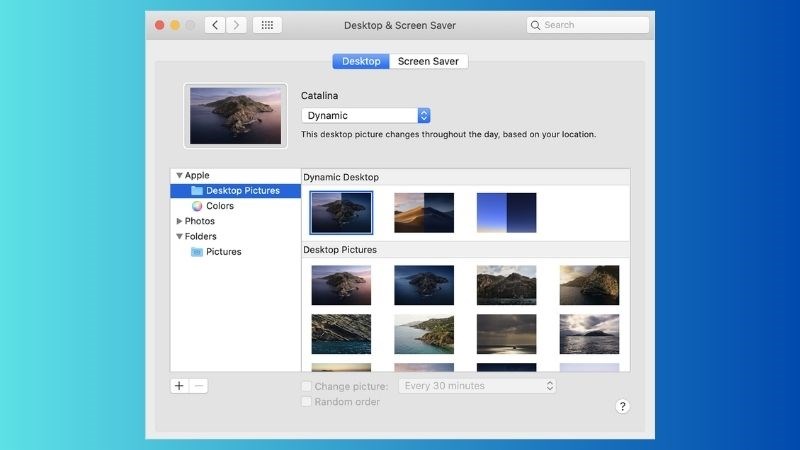Click the Colors wheel icon

[x=197, y=206]
